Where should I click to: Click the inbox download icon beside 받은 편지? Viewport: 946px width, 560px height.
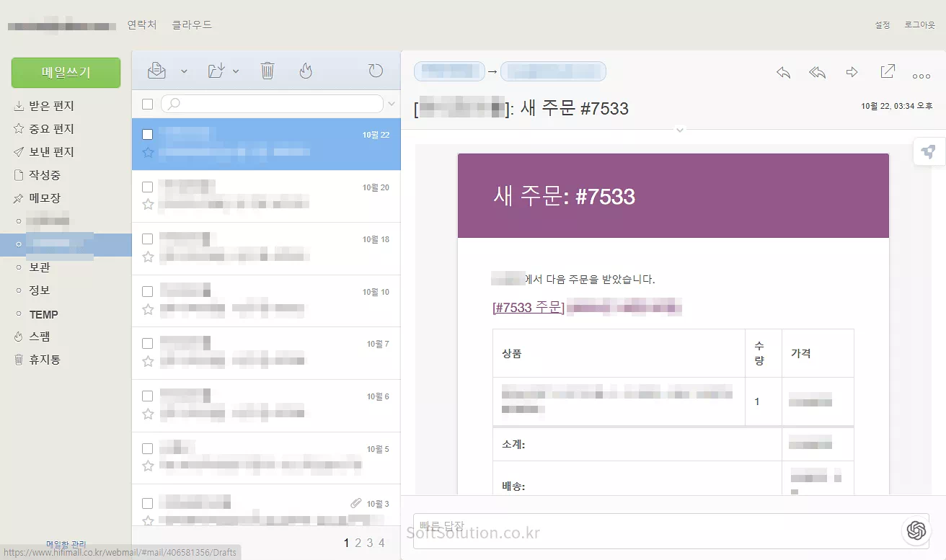19,106
